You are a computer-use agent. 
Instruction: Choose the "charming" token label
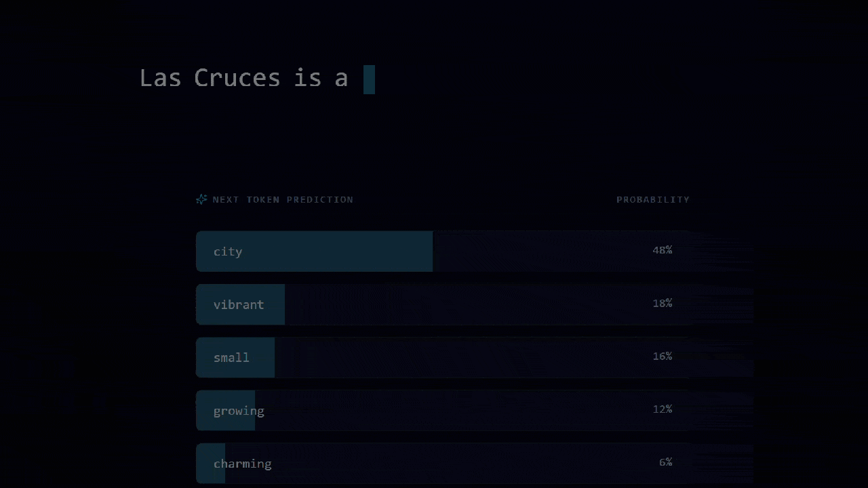[x=242, y=464]
